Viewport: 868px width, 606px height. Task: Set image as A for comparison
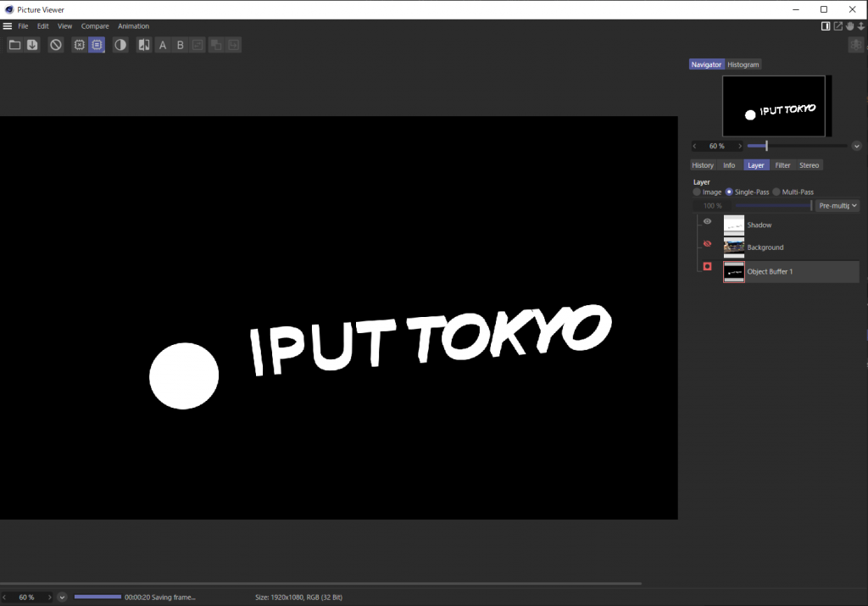[163, 45]
